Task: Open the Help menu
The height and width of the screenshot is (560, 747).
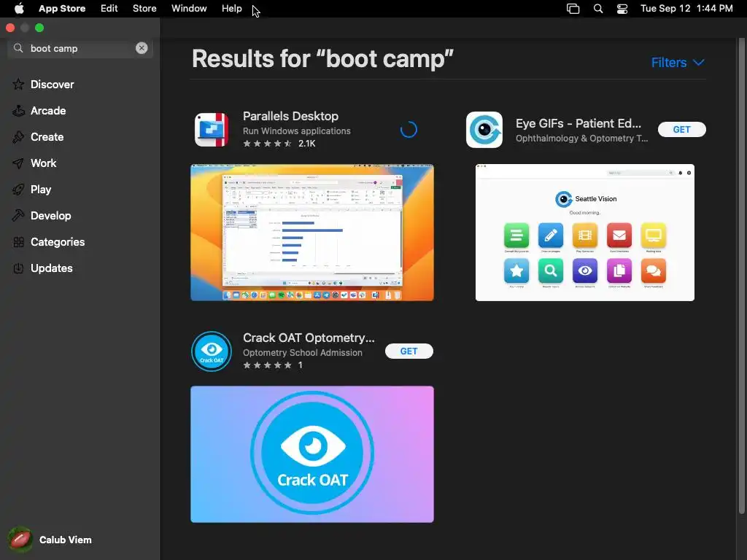Action: (231, 9)
